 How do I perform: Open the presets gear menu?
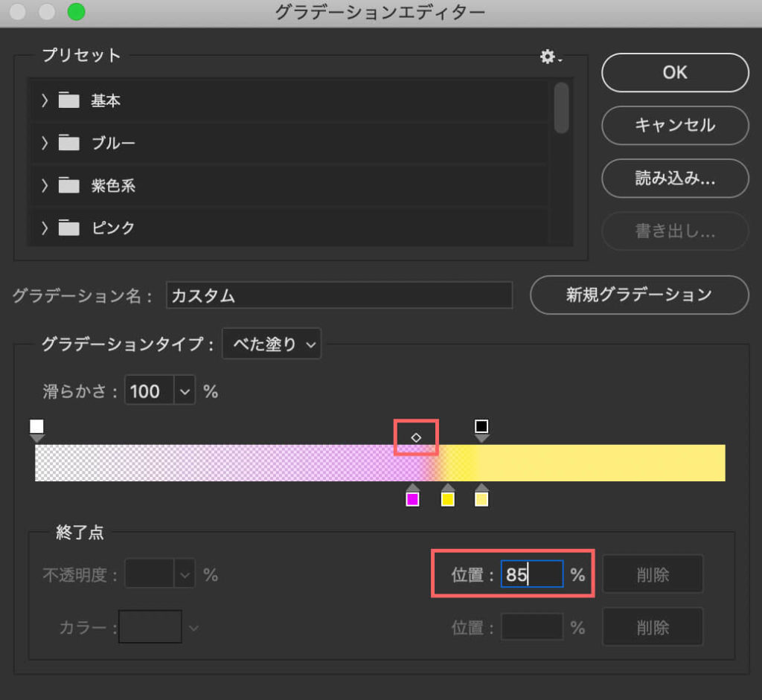(550, 57)
